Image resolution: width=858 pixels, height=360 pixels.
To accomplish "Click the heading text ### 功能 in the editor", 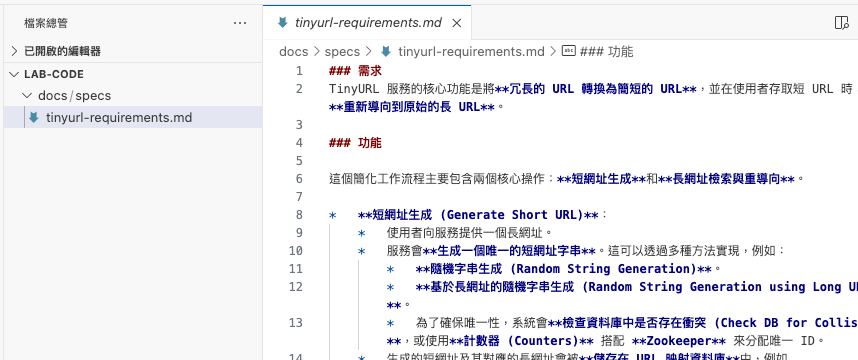I will [x=355, y=143].
